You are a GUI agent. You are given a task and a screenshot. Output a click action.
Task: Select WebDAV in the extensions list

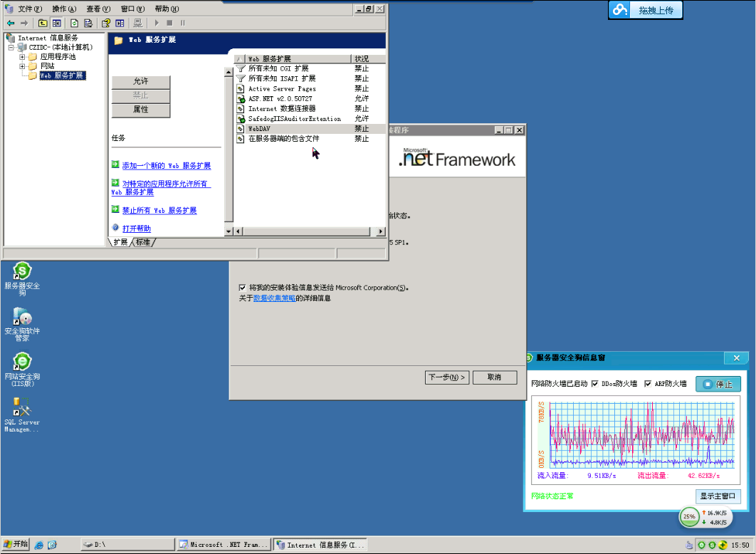pyautogui.click(x=308, y=129)
